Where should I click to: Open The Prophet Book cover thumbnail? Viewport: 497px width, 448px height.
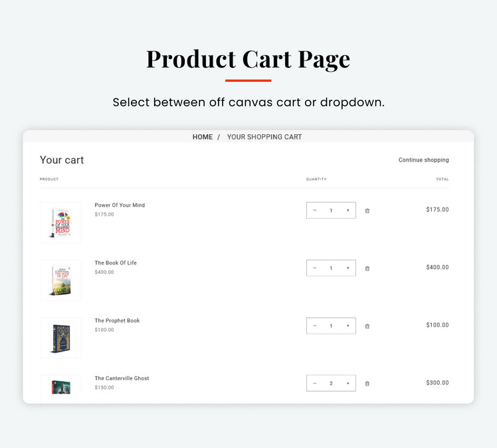coord(60,338)
